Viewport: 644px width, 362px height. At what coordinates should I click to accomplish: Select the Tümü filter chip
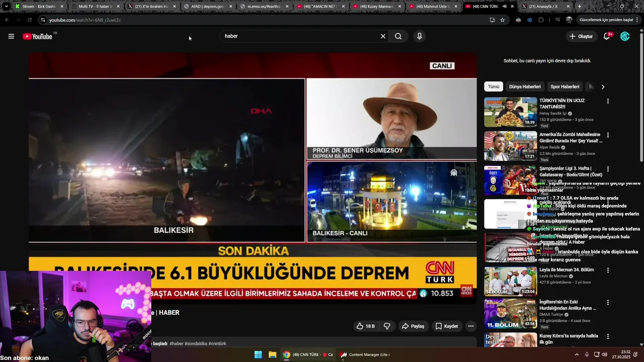(x=494, y=86)
